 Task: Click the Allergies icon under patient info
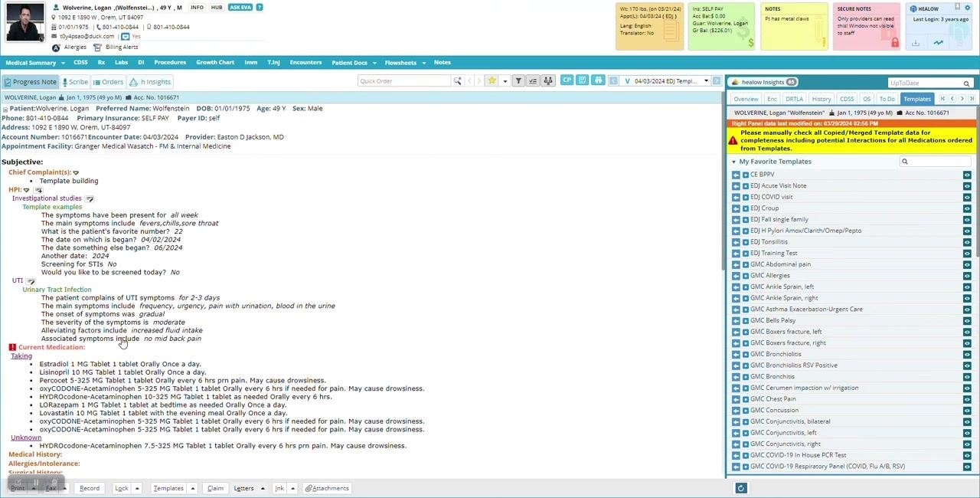(56, 48)
